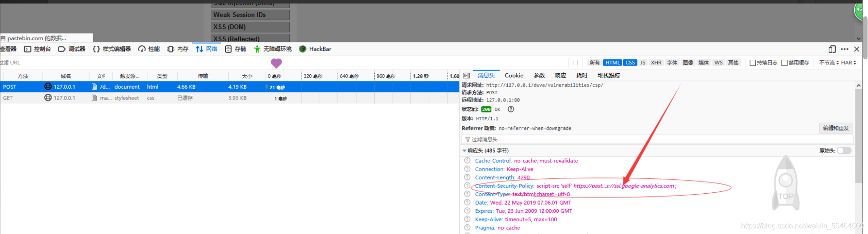Click help icon beside Date header
868x234 pixels.
467,202
